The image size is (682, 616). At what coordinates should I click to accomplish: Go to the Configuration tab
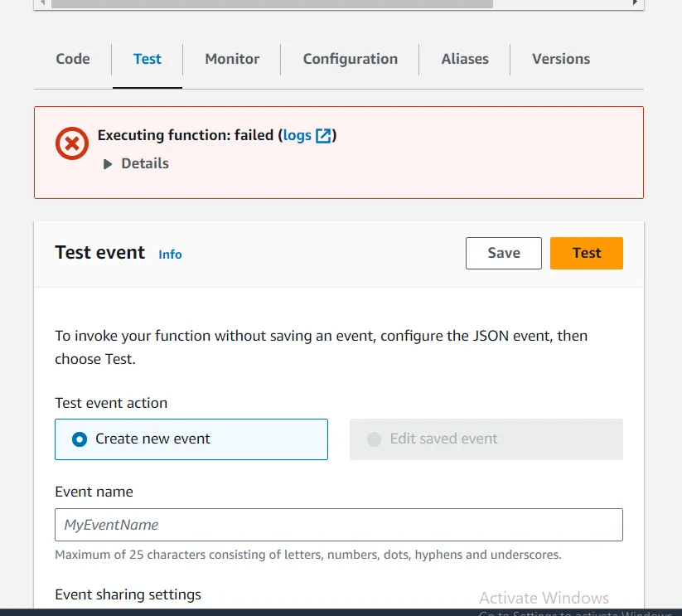pyautogui.click(x=350, y=59)
